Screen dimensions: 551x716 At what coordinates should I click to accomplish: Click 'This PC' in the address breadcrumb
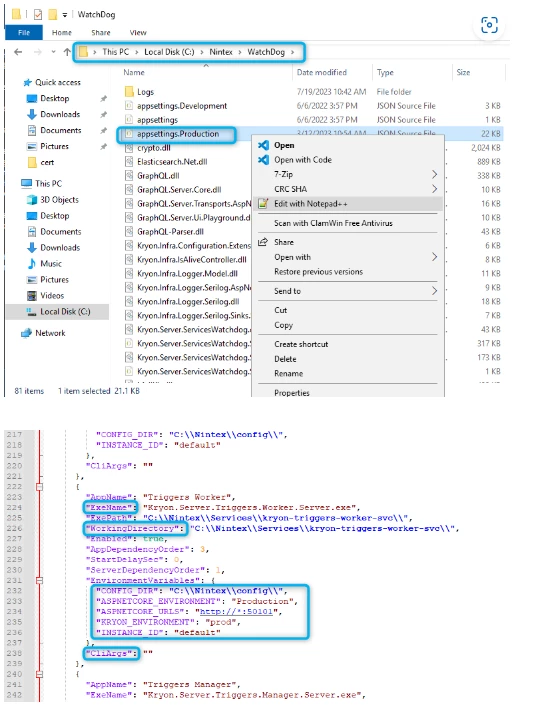click(x=115, y=52)
